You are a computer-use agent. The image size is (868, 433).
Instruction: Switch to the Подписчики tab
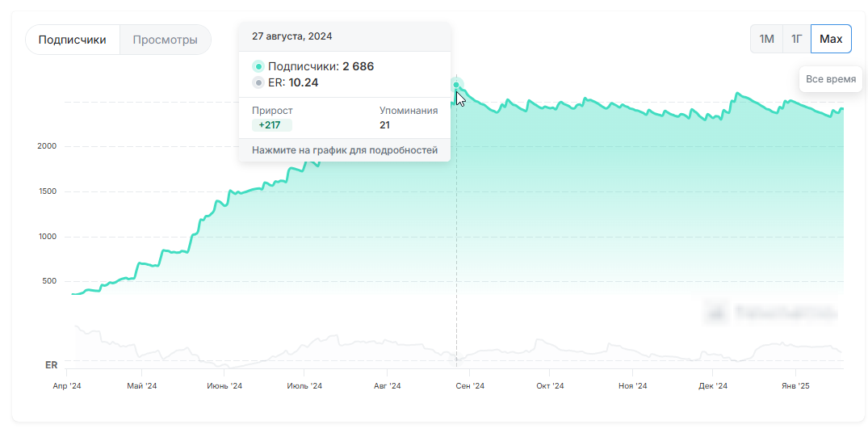73,40
